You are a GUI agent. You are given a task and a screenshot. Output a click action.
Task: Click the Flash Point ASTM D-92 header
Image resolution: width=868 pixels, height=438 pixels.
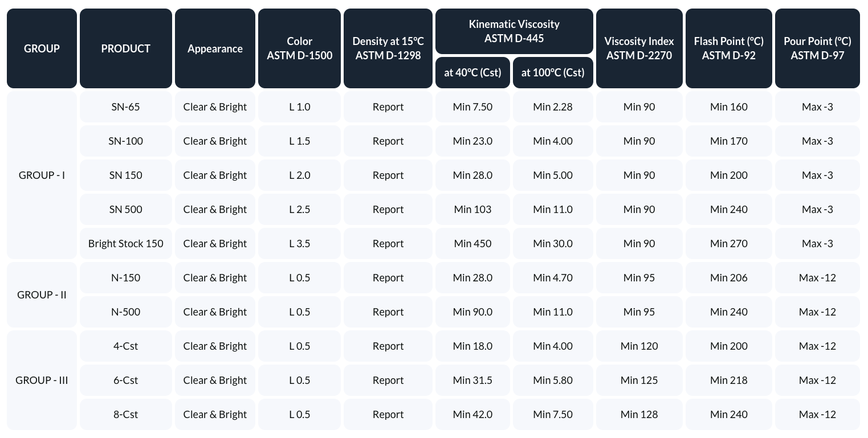click(x=728, y=48)
